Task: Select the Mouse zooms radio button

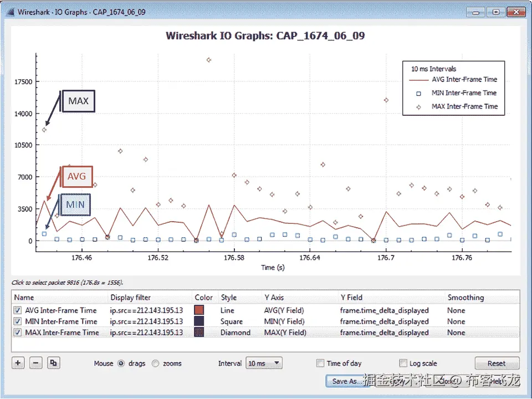Action: (155, 364)
